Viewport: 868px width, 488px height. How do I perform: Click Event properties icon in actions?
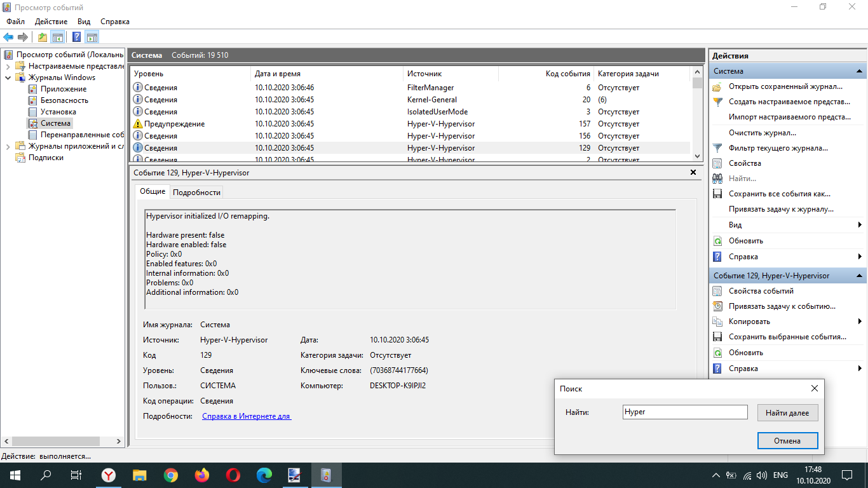717,291
